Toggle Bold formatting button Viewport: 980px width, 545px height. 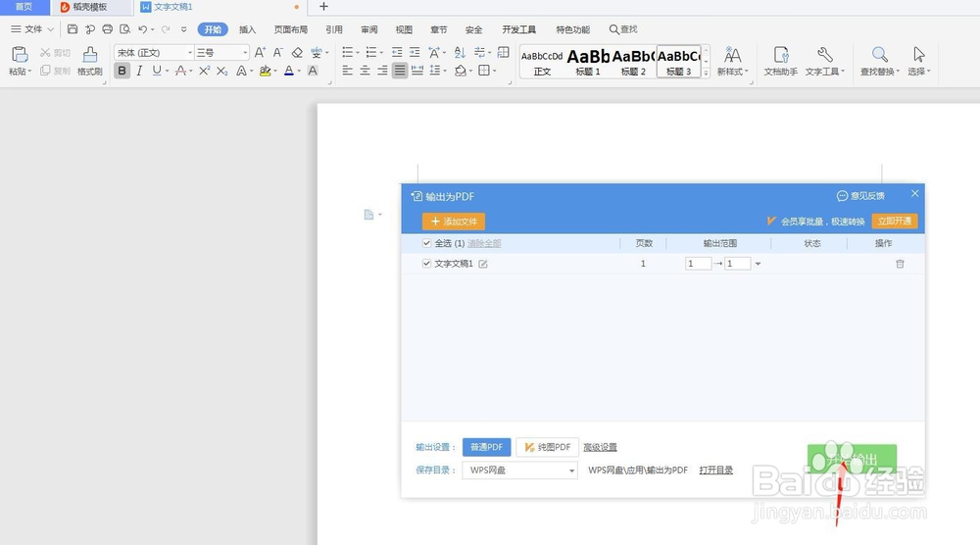click(122, 71)
